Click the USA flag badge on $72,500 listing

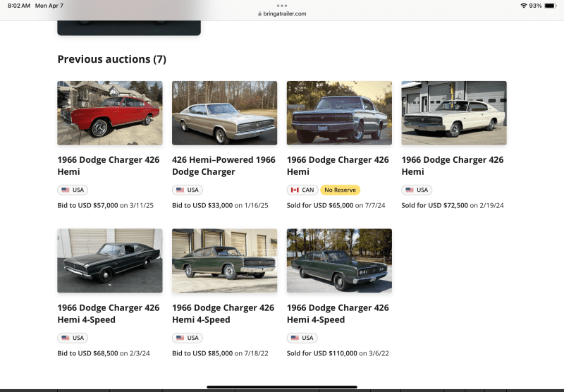click(x=417, y=190)
